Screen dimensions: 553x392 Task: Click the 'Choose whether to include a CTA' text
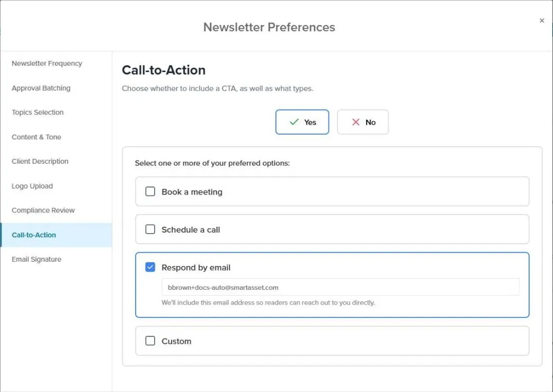pos(218,88)
